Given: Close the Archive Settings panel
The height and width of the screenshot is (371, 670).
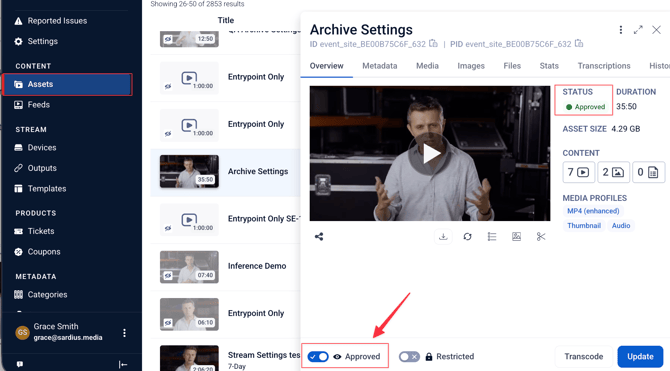Looking at the screenshot, I should pos(656,30).
